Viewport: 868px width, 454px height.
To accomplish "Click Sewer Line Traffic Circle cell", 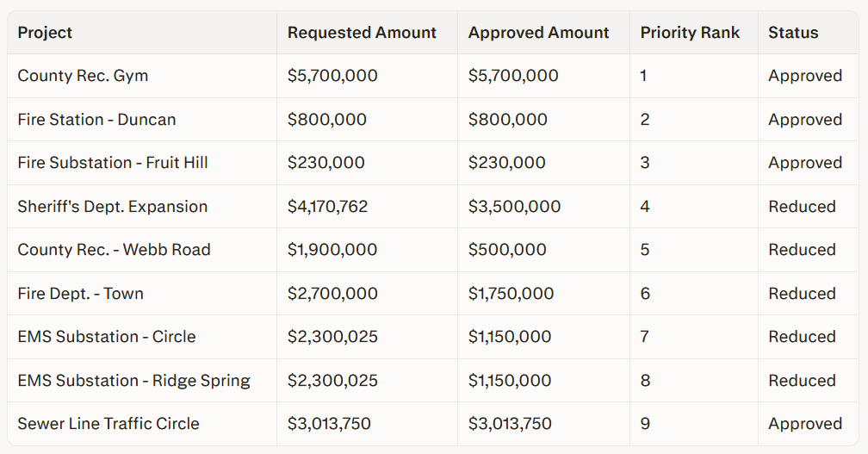I will pyautogui.click(x=108, y=424).
